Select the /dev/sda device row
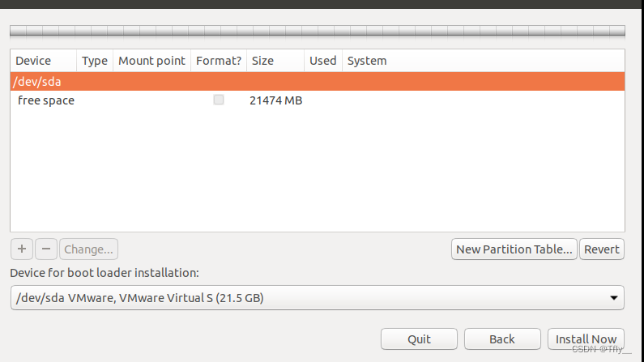Image resolution: width=644 pixels, height=362 pixels. pyautogui.click(x=318, y=81)
